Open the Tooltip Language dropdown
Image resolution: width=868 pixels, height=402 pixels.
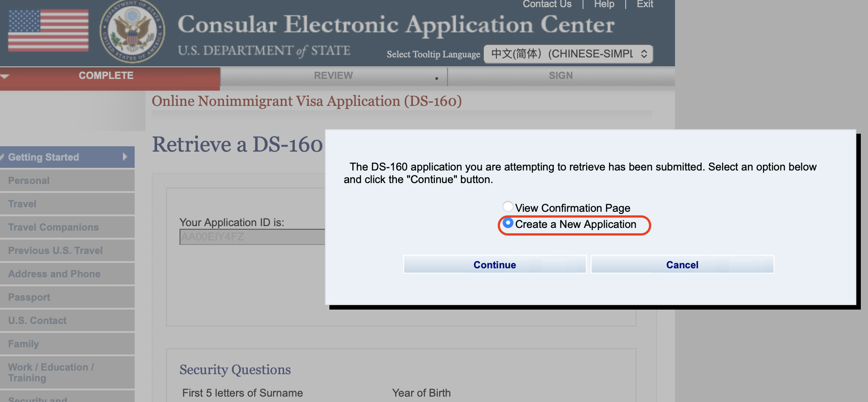click(x=568, y=54)
